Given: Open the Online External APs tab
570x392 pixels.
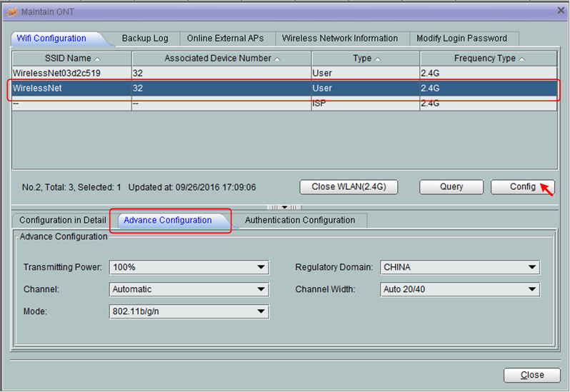Looking at the screenshot, I should point(225,39).
